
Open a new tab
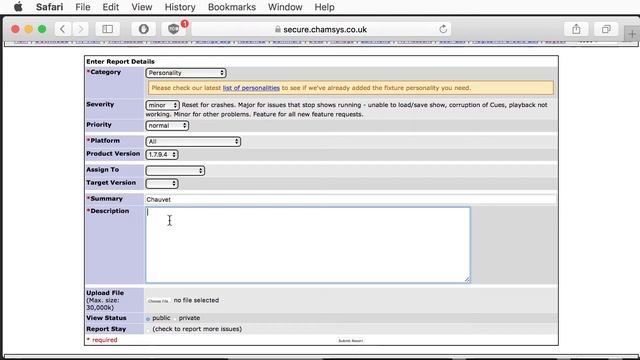tap(632, 34)
